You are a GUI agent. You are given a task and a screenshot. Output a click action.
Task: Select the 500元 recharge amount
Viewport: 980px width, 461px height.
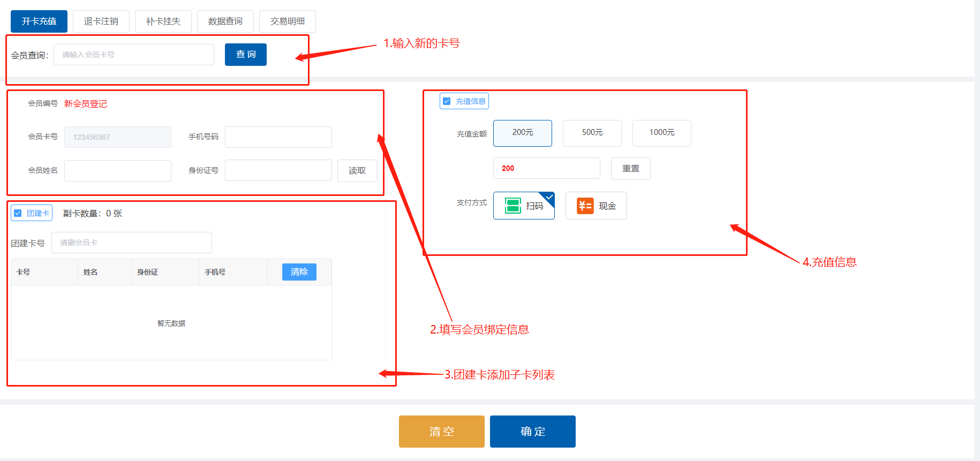click(x=592, y=133)
